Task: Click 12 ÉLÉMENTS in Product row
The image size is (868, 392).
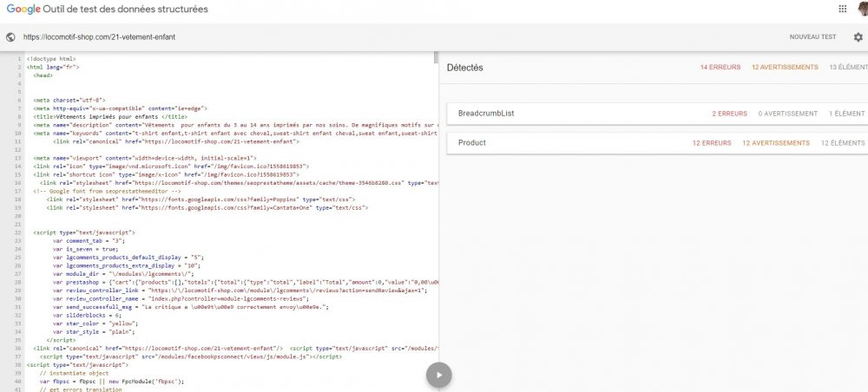Action: tap(843, 142)
